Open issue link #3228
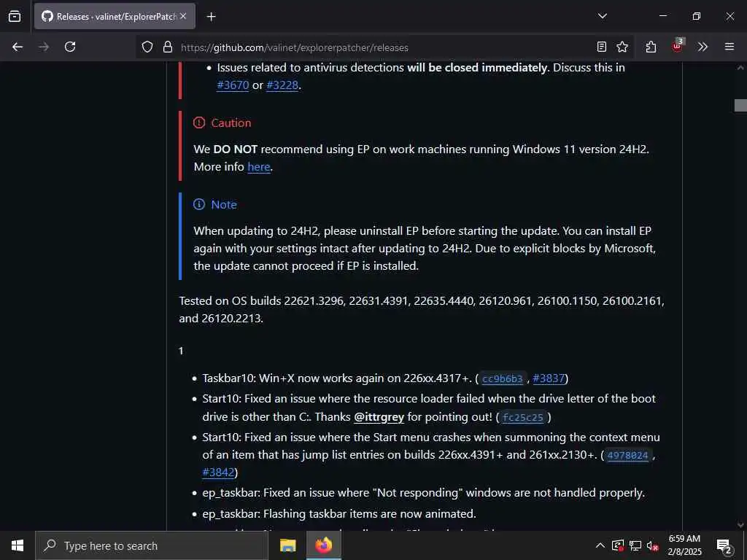 (282, 85)
